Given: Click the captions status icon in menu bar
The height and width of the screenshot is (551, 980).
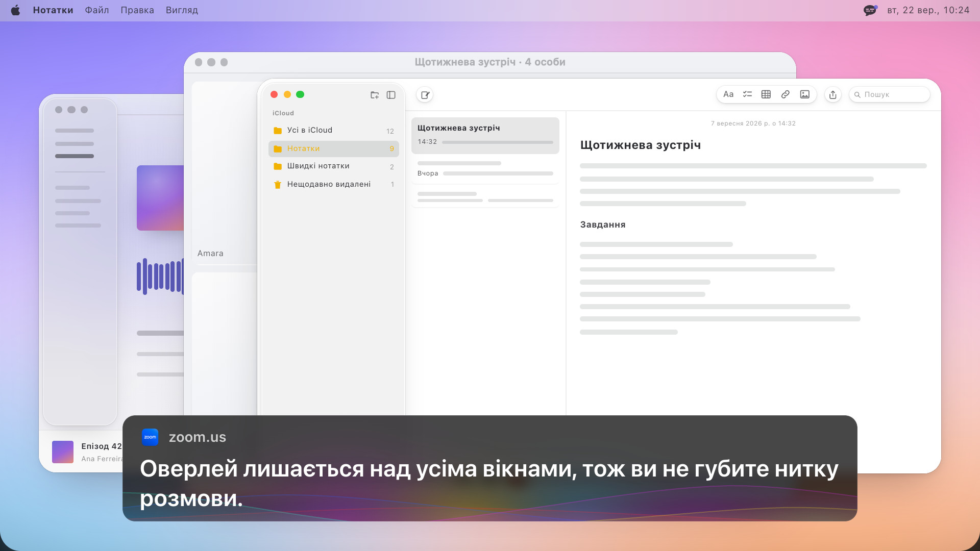Looking at the screenshot, I should point(870,10).
